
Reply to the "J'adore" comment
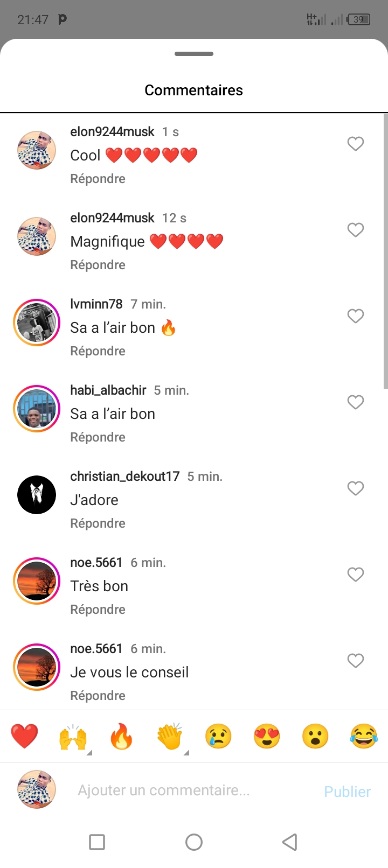(x=98, y=523)
